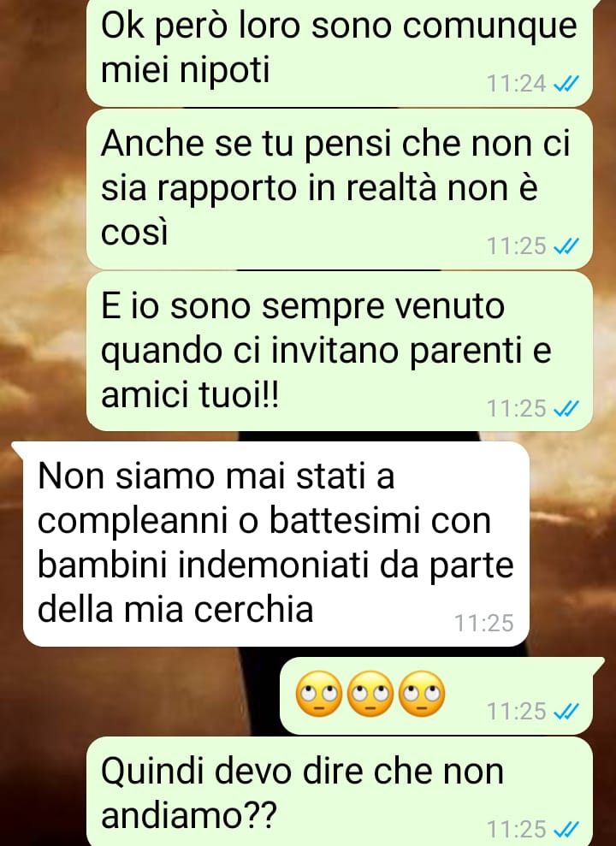Tap the timestamp beside 'amici tuoi!!'
The width and height of the screenshot is (616, 846).
click(x=517, y=409)
